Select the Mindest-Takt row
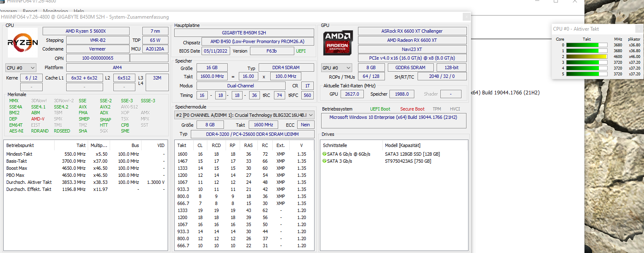The width and height of the screenshot is (644, 253). click(85, 154)
